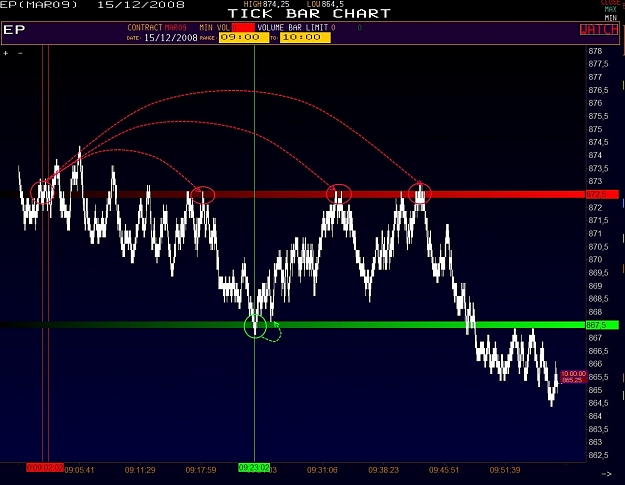Click the 862,5 price axis label
The width and height of the screenshot is (625, 485).
[598, 455]
